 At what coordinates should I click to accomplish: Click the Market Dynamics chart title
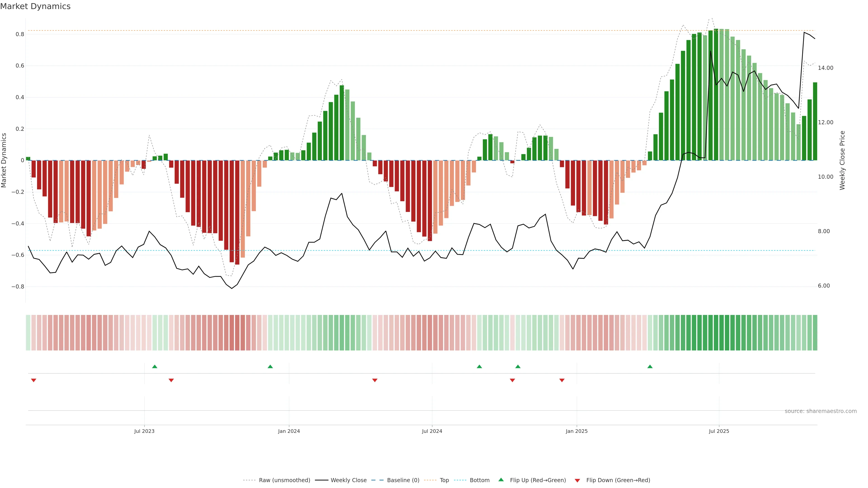(35, 6)
